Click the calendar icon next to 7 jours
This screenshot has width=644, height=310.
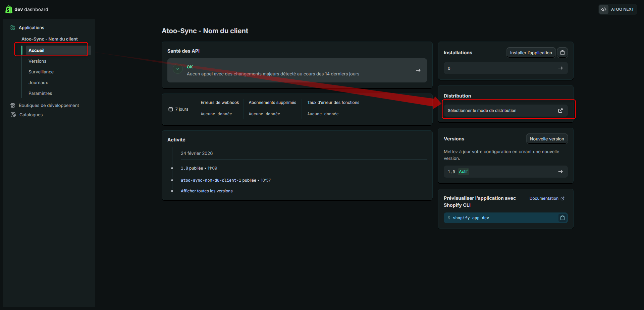click(171, 109)
